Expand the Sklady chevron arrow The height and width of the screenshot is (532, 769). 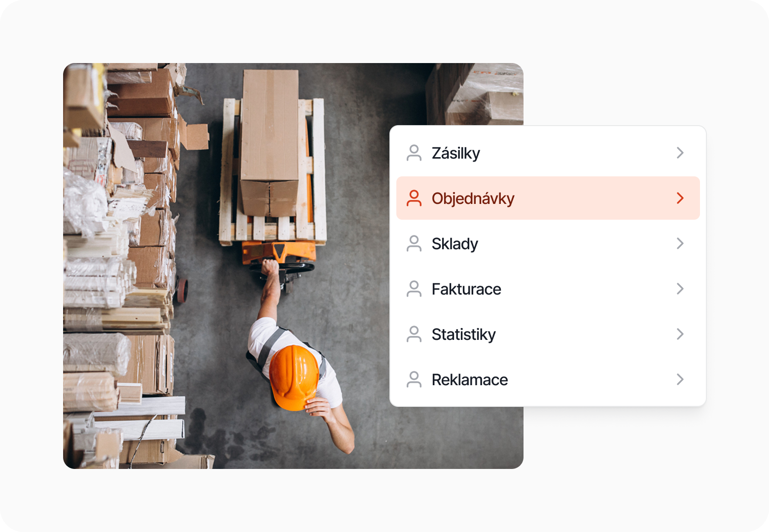680,243
